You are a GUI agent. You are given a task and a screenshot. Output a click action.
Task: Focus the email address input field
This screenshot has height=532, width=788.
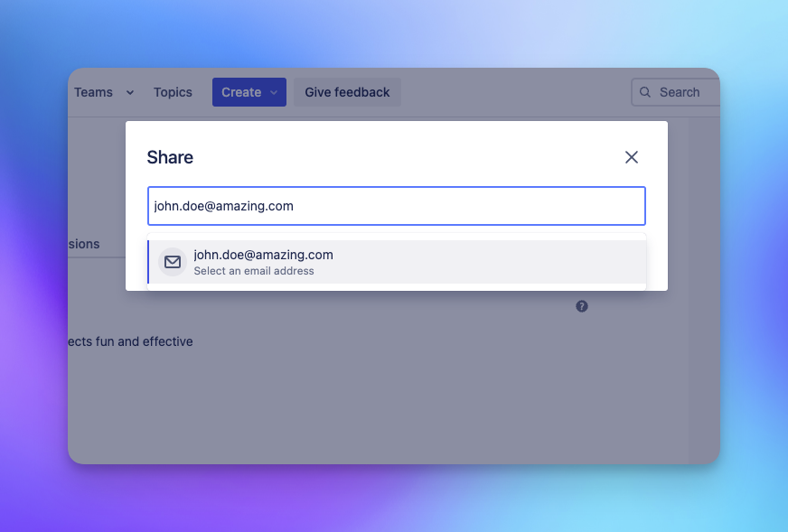[x=396, y=206]
